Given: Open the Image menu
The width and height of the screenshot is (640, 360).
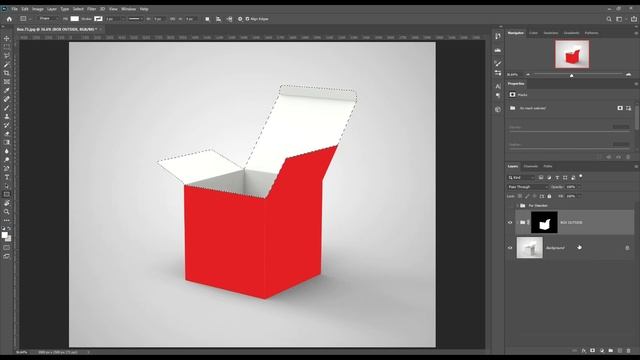Looking at the screenshot, I should point(38,9).
